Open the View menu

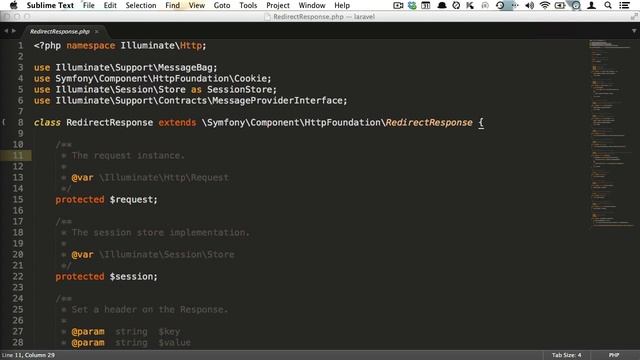tap(197, 5)
